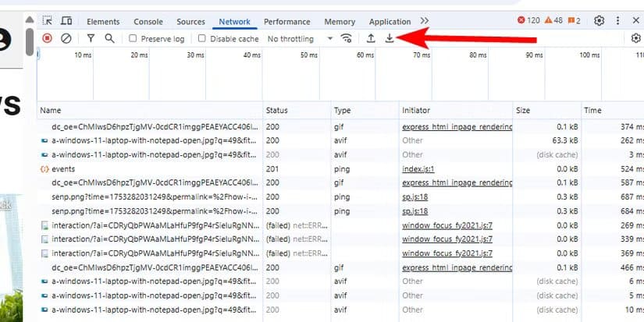Sort by the Size column header
The width and height of the screenshot is (644, 322).
pyautogui.click(x=547, y=111)
